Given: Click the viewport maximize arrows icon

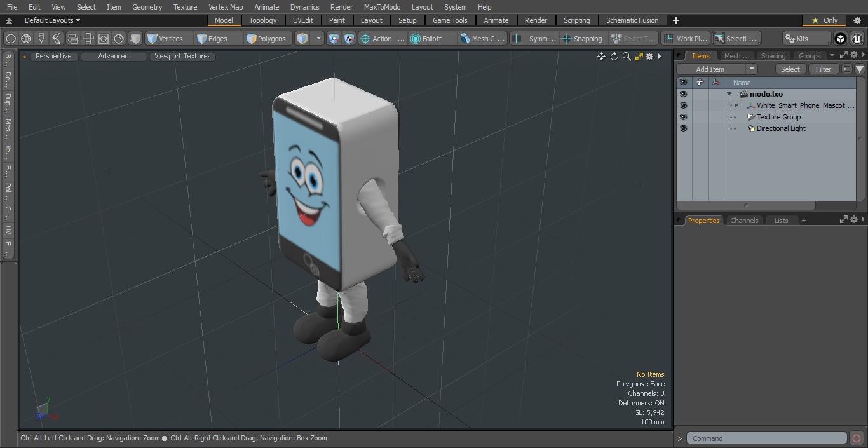Looking at the screenshot, I should pyautogui.click(x=639, y=57).
